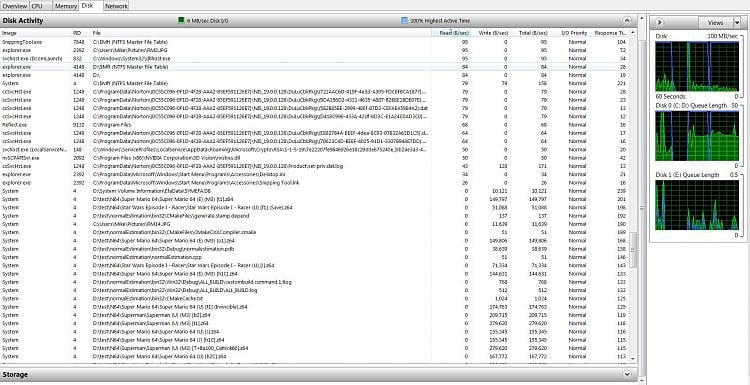Image resolution: width=750 pixels, height=385 pixels.
Task: Click the Disk 100 MB/sec graph
Action: (697, 66)
